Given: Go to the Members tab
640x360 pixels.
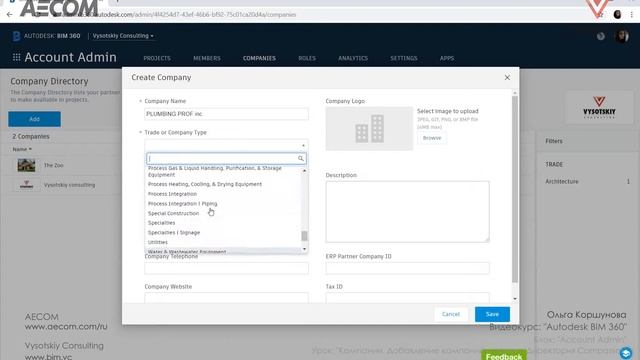Looking at the screenshot, I should point(207,58).
